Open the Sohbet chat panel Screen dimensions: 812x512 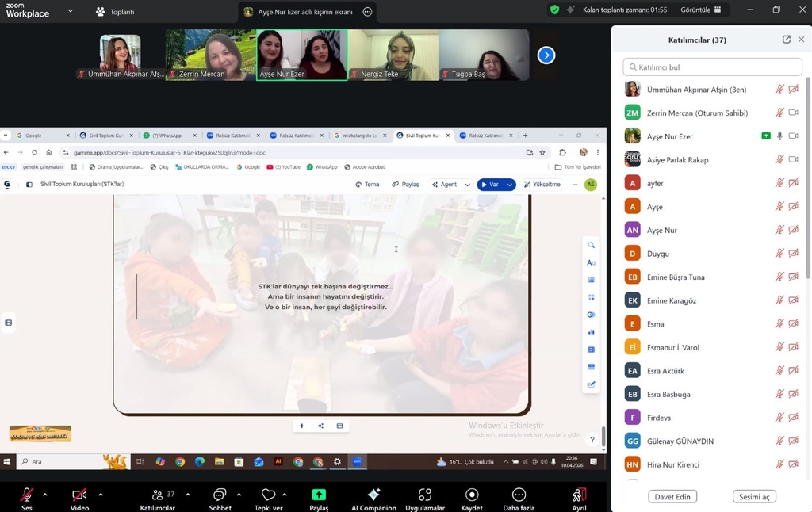click(220, 495)
